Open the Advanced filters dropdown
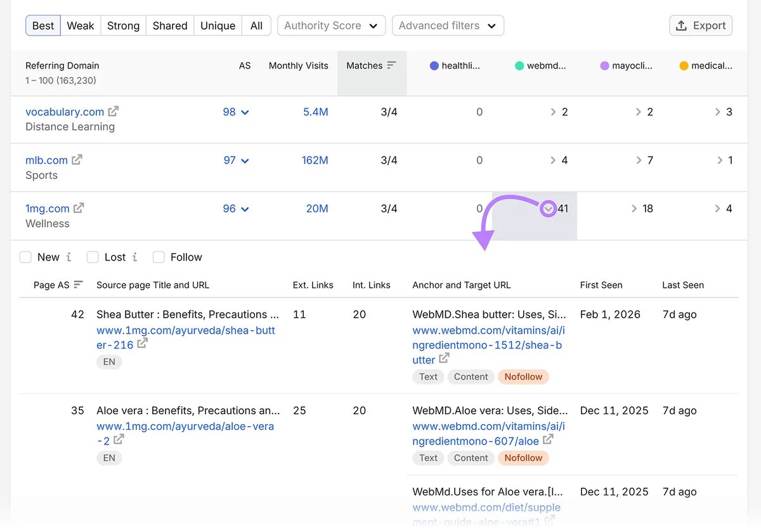761x532 pixels. click(448, 25)
